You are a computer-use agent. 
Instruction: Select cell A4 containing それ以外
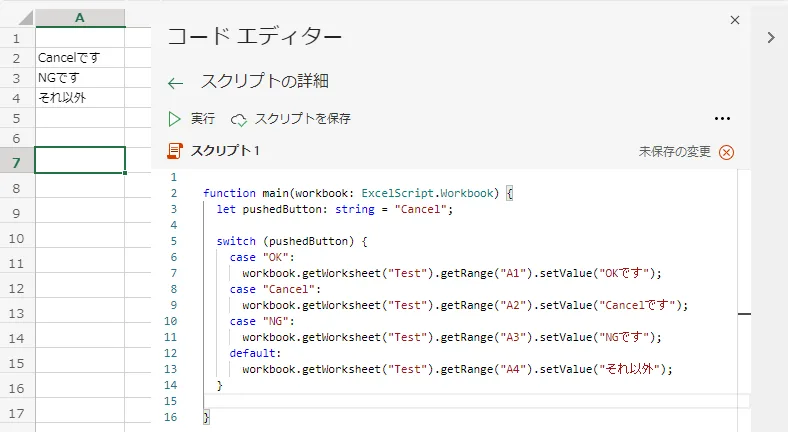80,97
